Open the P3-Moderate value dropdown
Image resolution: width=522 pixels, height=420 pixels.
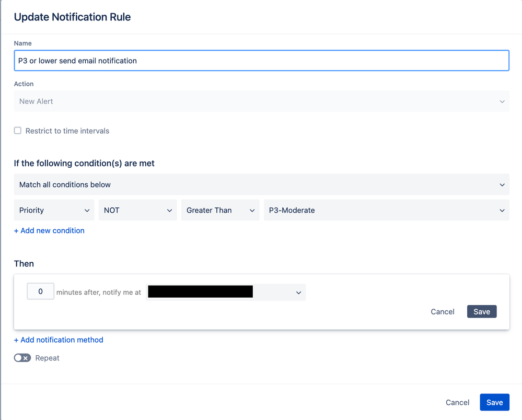(387, 210)
